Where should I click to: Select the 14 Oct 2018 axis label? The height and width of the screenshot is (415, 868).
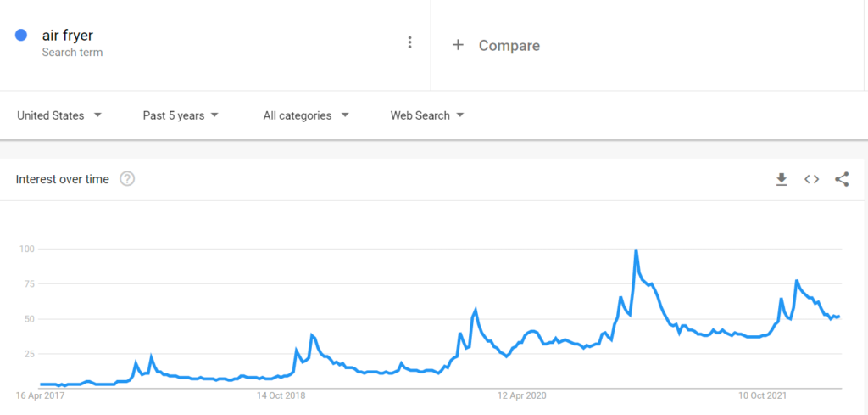click(x=281, y=395)
